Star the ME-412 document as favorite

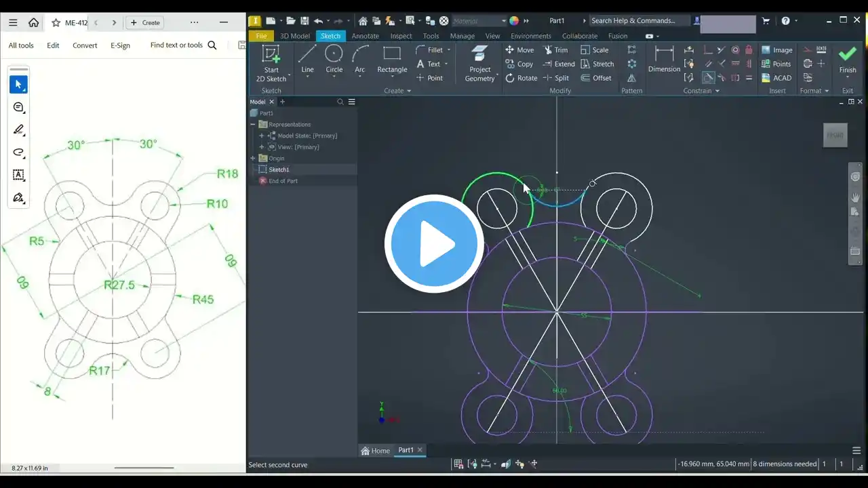pos(56,23)
